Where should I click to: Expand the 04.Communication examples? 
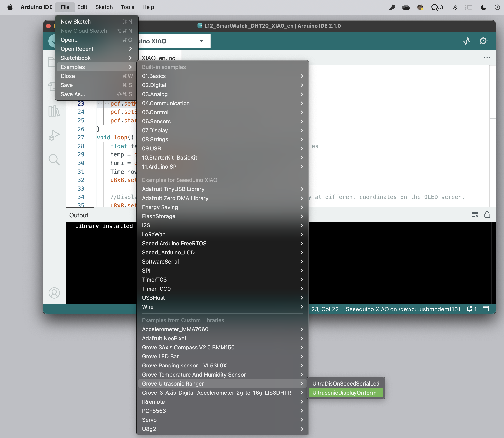pos(222,103)
